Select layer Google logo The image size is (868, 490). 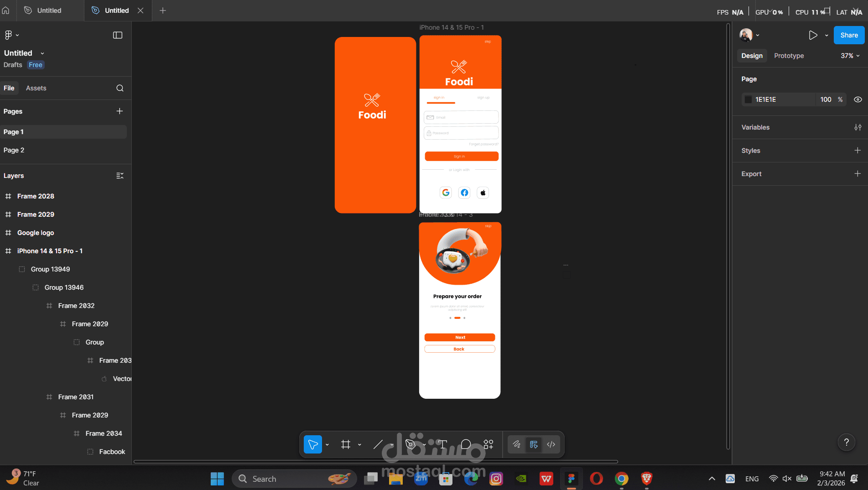tap(36, 233)
